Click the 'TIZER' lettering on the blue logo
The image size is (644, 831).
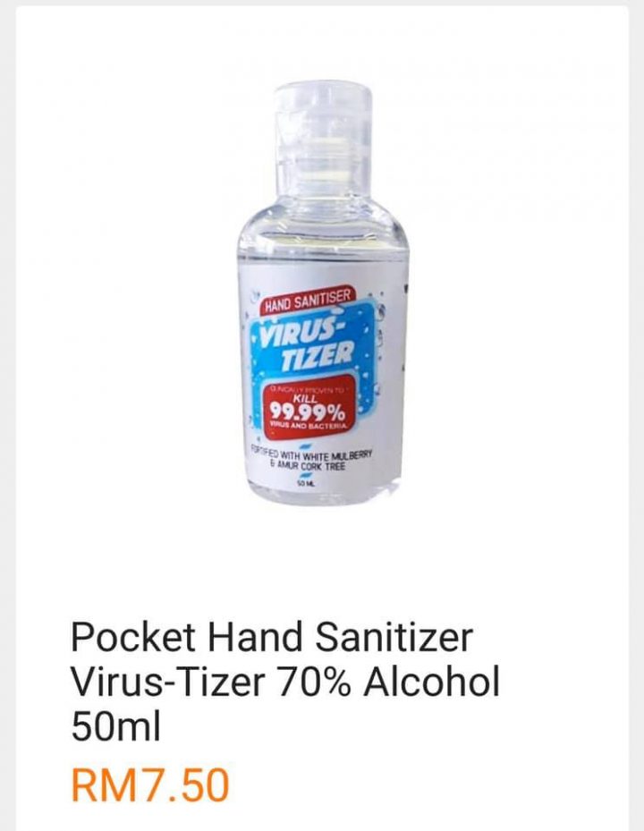(x=317, y=358)
